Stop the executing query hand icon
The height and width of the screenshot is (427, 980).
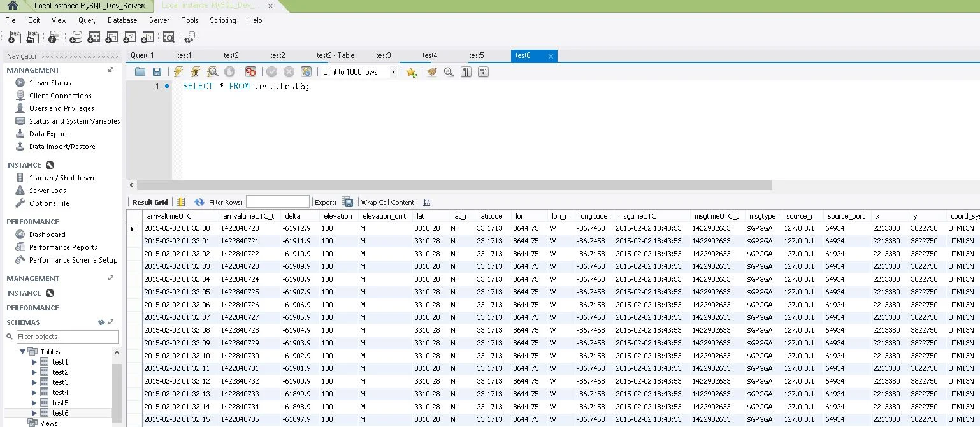click(230, 72)
